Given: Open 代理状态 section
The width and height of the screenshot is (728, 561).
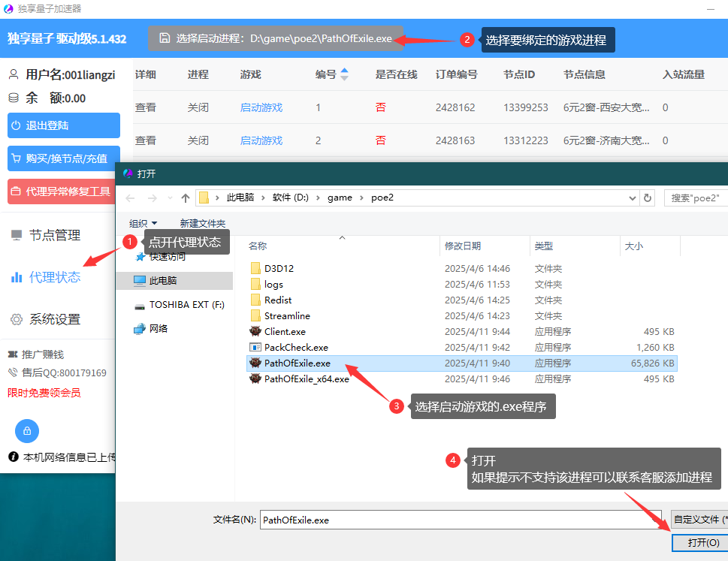Looking at the screenshot, I should tap(46, 277).
